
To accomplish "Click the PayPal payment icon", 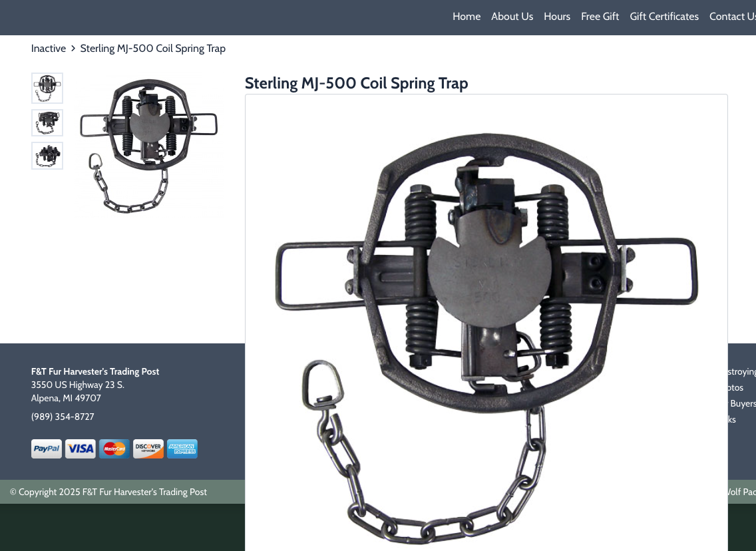I will click(x=47, y=449).
